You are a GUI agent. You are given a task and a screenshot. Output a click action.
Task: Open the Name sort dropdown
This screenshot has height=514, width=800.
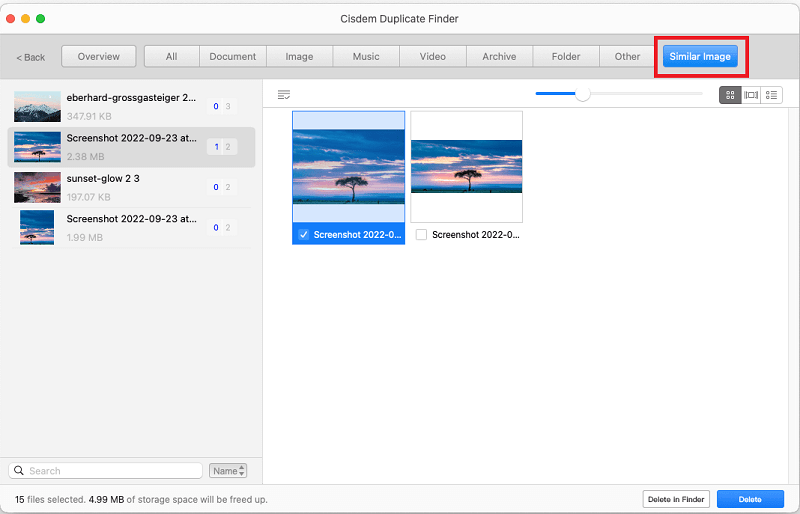click(x=228, y=471)
